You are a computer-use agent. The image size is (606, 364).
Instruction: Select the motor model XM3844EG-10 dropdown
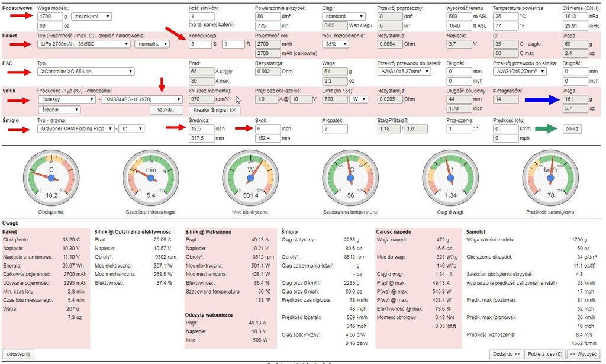click(x=141, y=99)
